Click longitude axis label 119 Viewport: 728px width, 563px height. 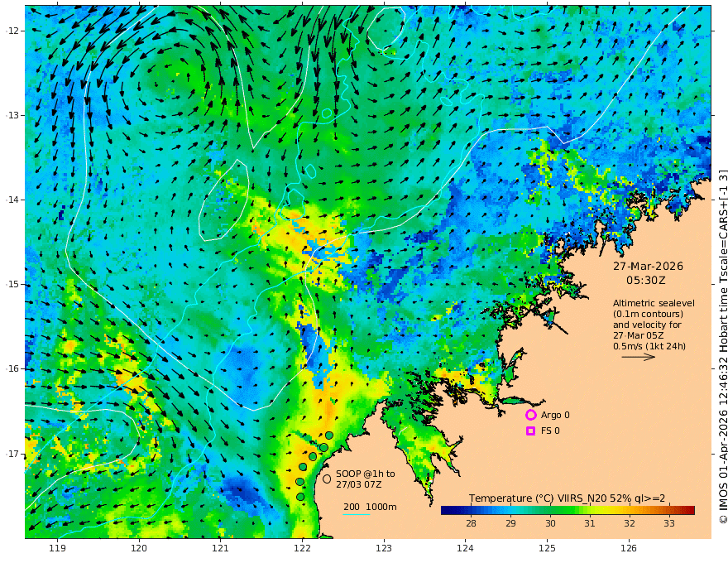click(x=57, y=548)
